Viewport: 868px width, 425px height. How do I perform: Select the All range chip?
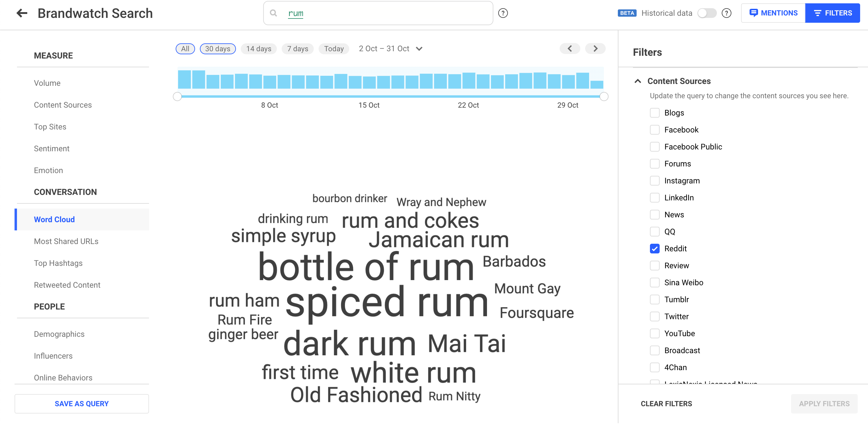point(185,49)
